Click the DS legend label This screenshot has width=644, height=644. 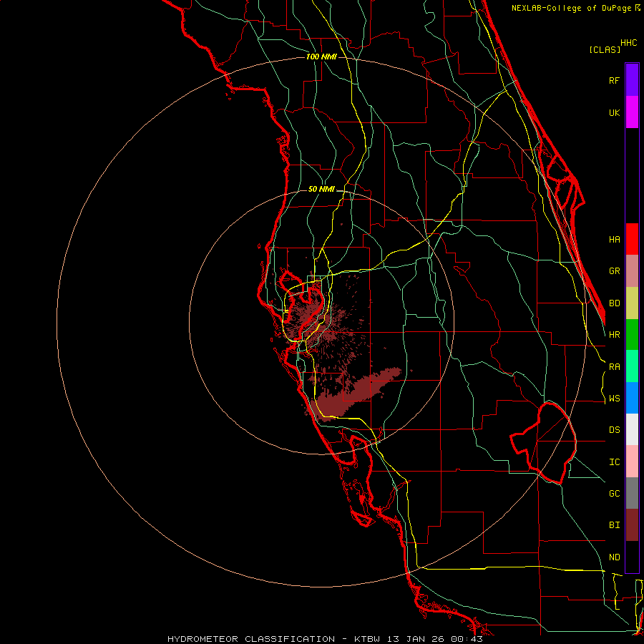[x=614, y=430]
